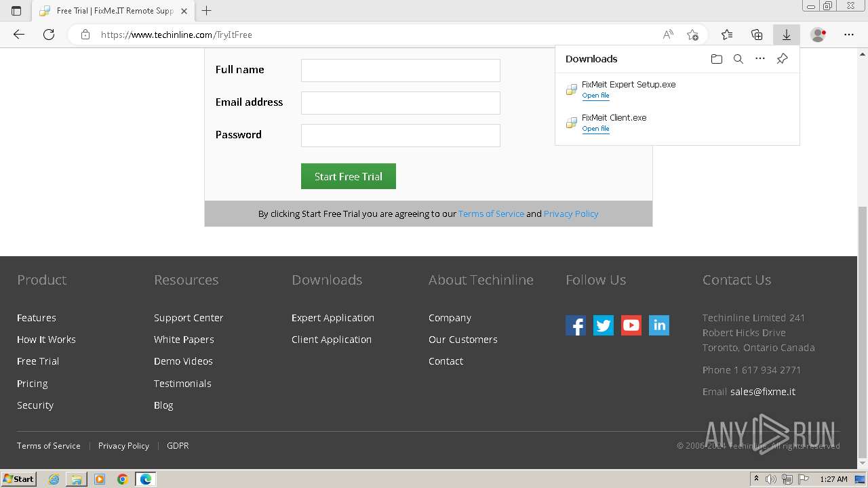Close the Free Trial browser tab

[184, 11]
